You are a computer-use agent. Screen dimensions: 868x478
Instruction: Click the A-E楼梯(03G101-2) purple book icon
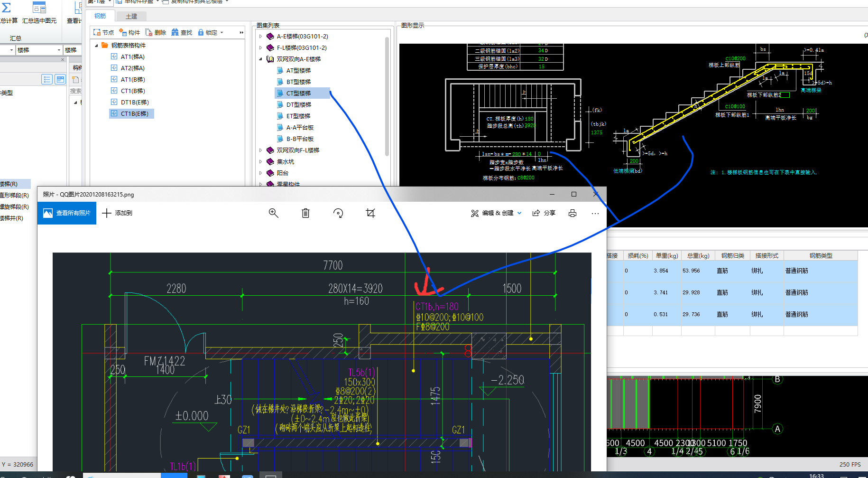tap(270, 36)
